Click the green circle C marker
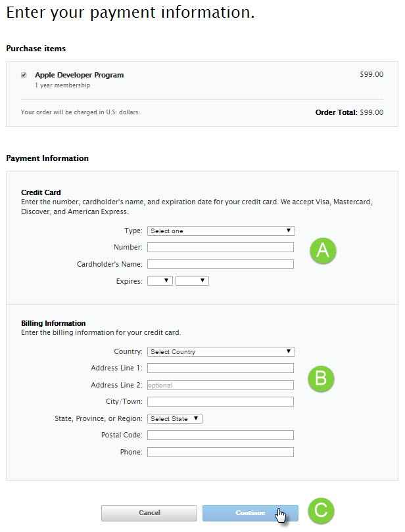The height and width of the screenshot is (532, 405). [321, 511]
